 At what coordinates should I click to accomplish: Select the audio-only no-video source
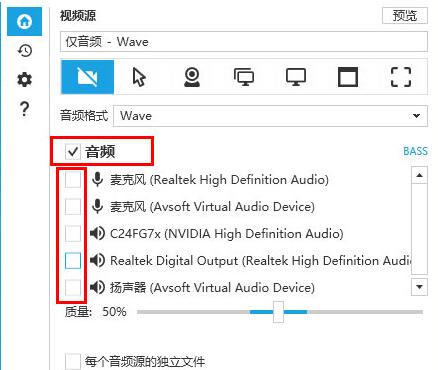tap(88, 77)
